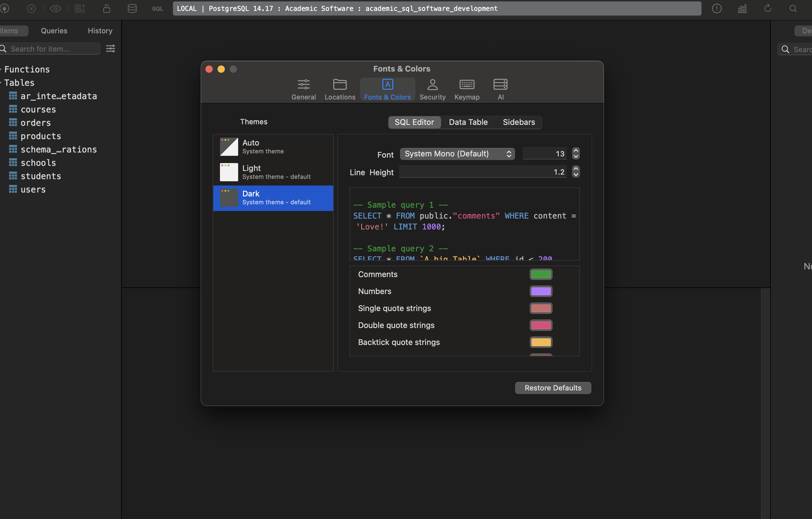This screenshot has width=812, height=519.
Task: Select the Auto system theme
Action: tap(273, 147)
